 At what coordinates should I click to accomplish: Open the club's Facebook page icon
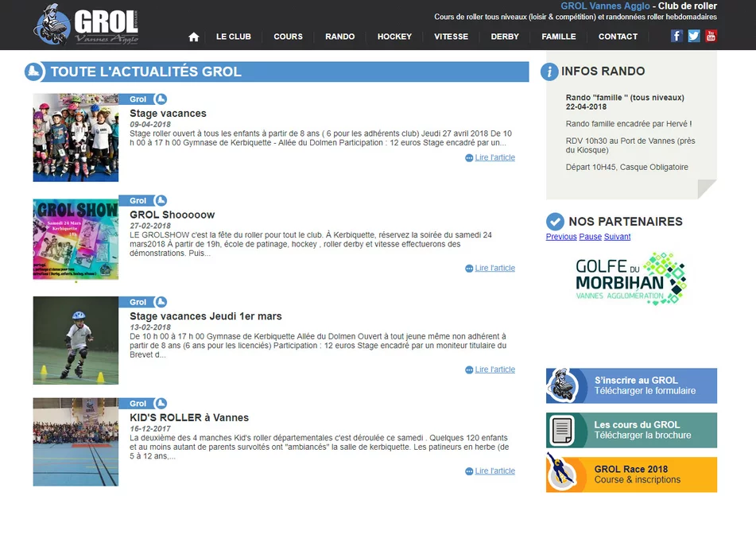coord(677,36)
